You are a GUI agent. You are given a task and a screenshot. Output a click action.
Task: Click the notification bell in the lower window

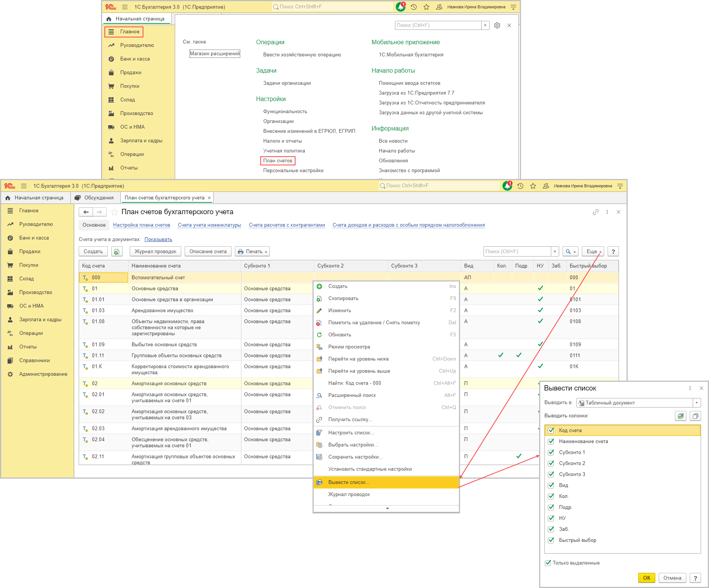(507, 186)
